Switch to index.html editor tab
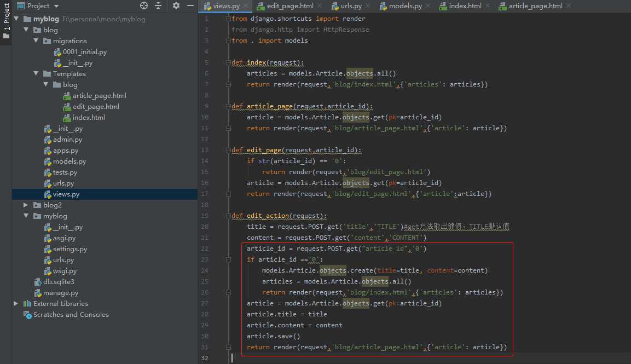The image size is (631, 364). coord(465,6)
